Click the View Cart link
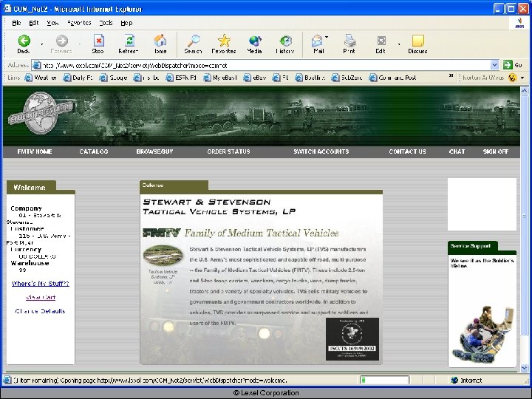Screen dimensions: 532x399 [41, 298]
